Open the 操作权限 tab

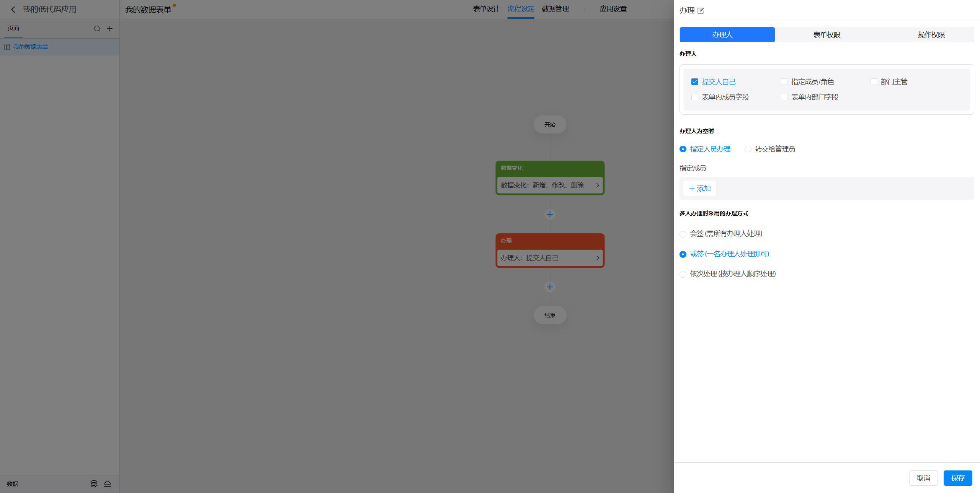click(x=931, y=35)
